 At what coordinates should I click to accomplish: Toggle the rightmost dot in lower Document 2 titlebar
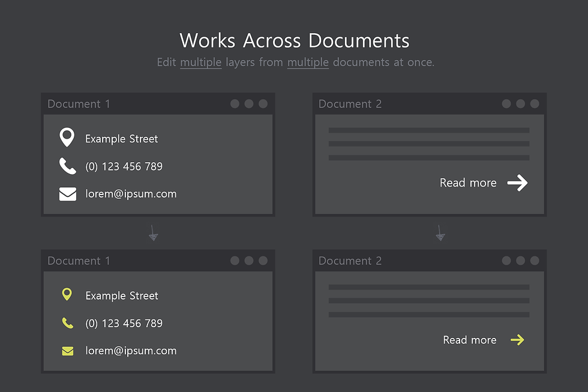[535, 261]
